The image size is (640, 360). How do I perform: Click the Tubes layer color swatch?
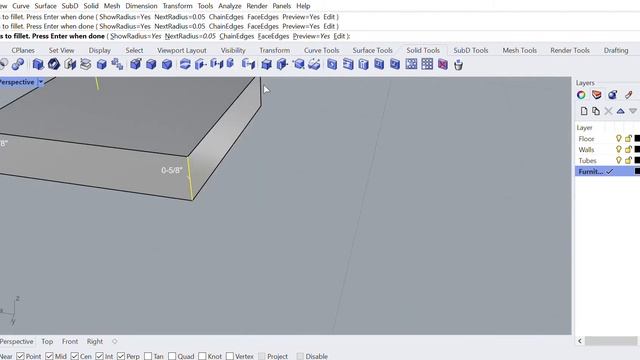[x=637, y=160]
